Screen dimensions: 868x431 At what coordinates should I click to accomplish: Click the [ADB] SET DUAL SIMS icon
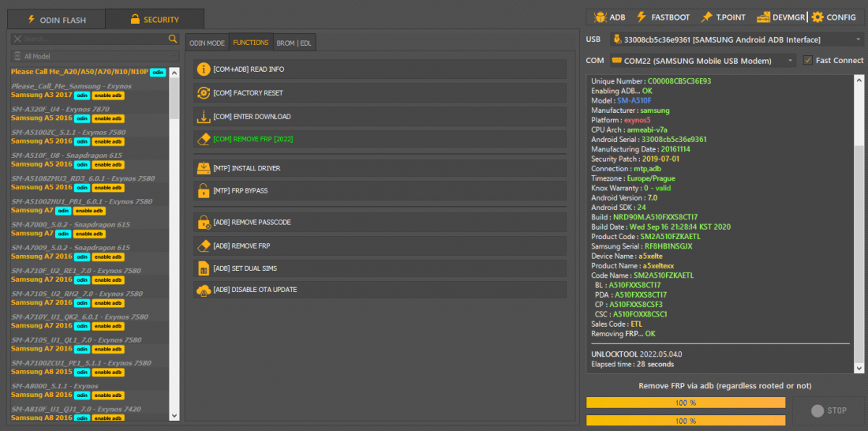tap(203, 268)
